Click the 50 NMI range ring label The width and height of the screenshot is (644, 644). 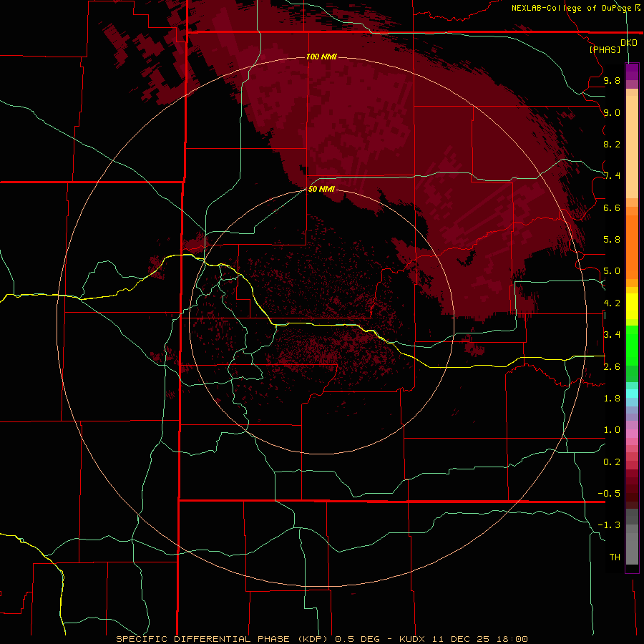click(321, 189)
